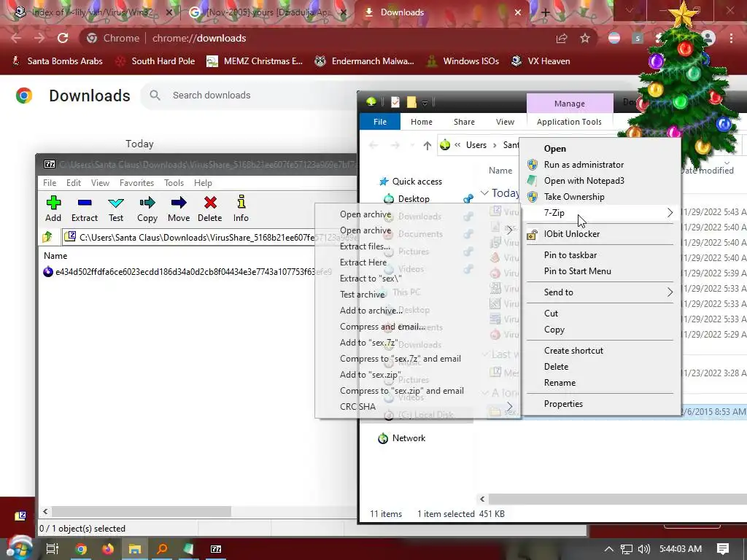The width and height of the screenshot is (747, 560).
Task: Open the volume control in tray
Action: [x=644, y=549]
